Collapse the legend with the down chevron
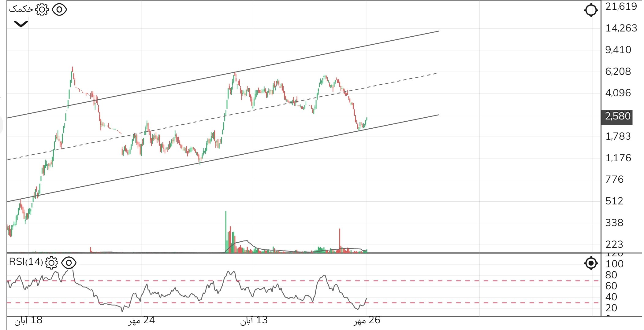644x330 pixels. click(x=21, y=24)
